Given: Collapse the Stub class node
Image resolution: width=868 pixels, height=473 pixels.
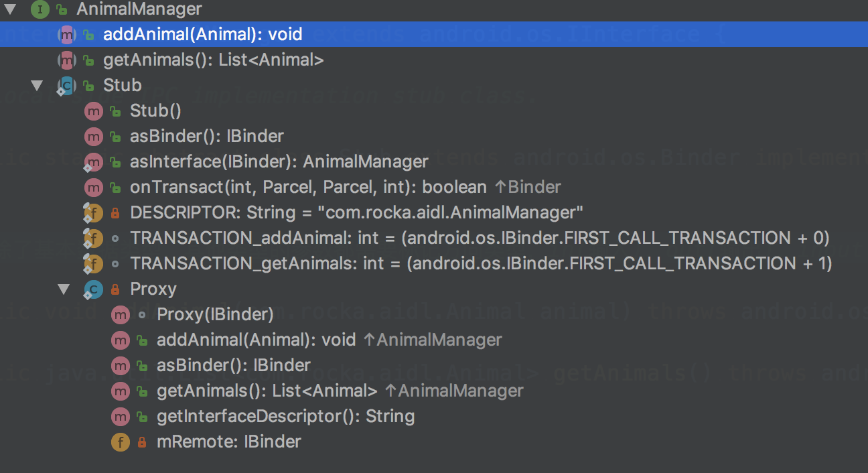Looking at the screenshot, I should pos(37,86).
